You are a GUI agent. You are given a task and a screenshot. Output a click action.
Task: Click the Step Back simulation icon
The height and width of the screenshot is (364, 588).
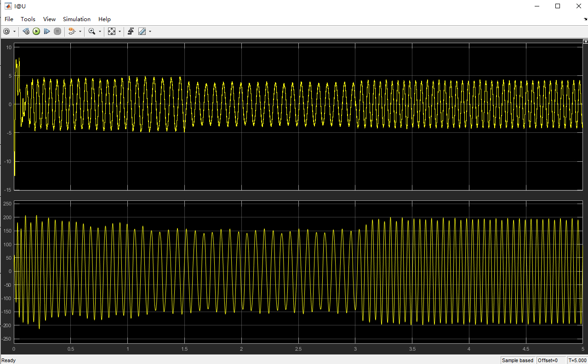pyautogui.click(x=26, y=31)
